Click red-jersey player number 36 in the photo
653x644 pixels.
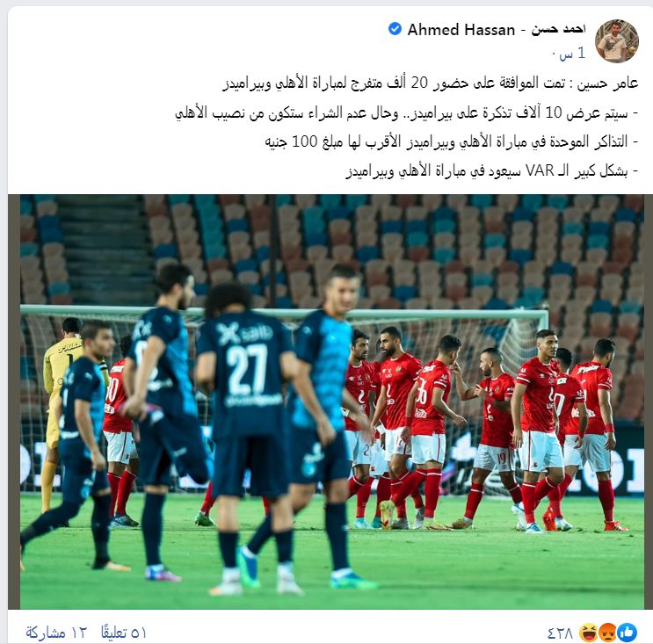427,429
